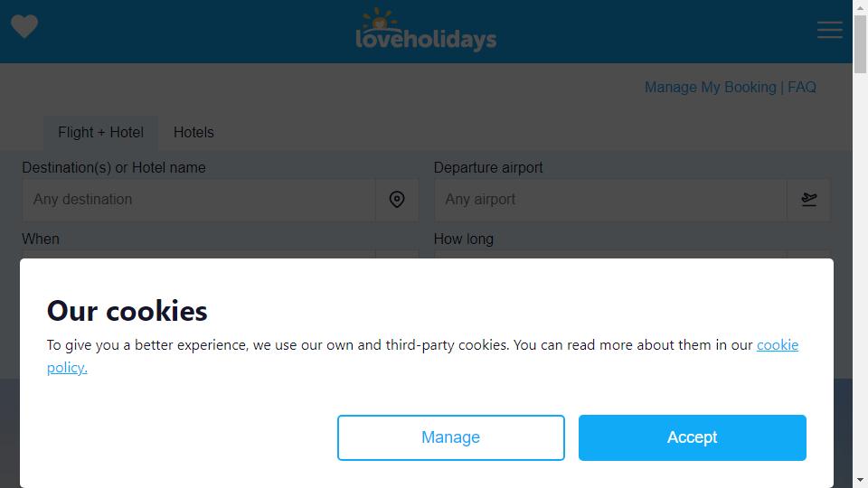Click the Destination(s) or Hotel name label
Image resolution: width=868 pixels, height=488 pixels.
click(x=114, y=168)
